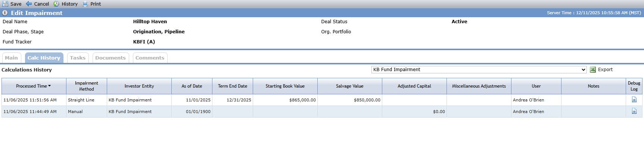Click the Investor Entity column header
The width and height of the screenshot is (644, 143).
pos(139,86)
